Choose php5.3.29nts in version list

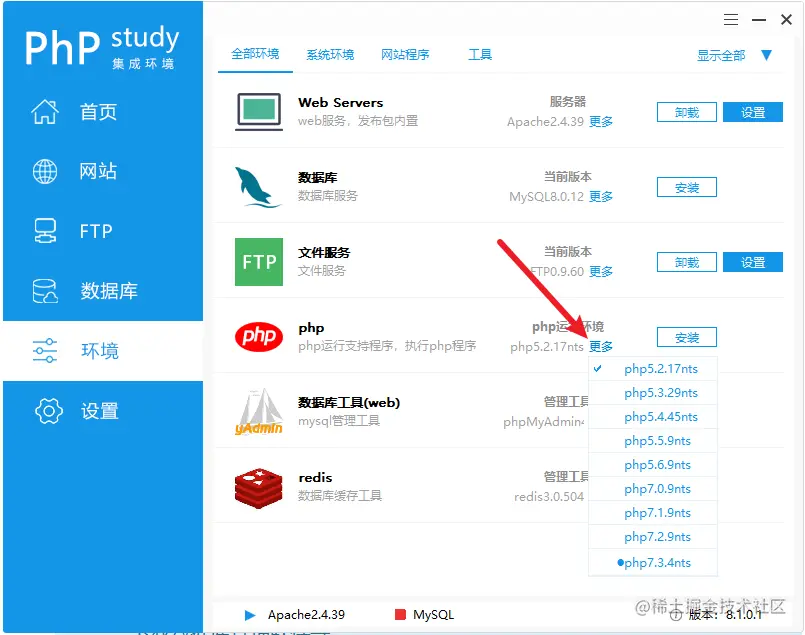(x=653, y=393)
